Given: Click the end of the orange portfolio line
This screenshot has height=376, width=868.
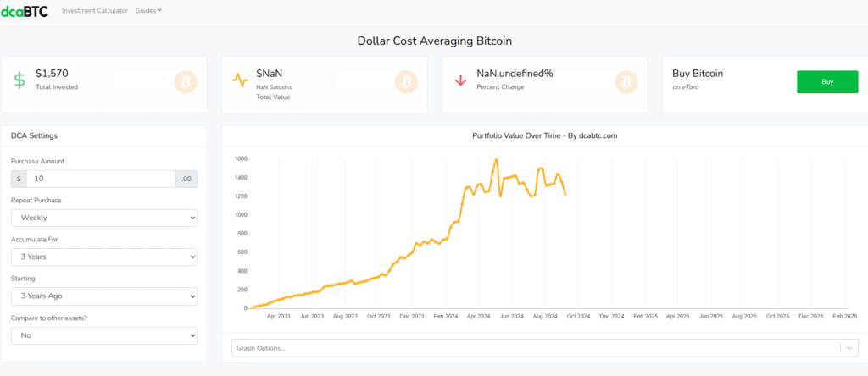Looking at the screenshot, I should [565, 196].
